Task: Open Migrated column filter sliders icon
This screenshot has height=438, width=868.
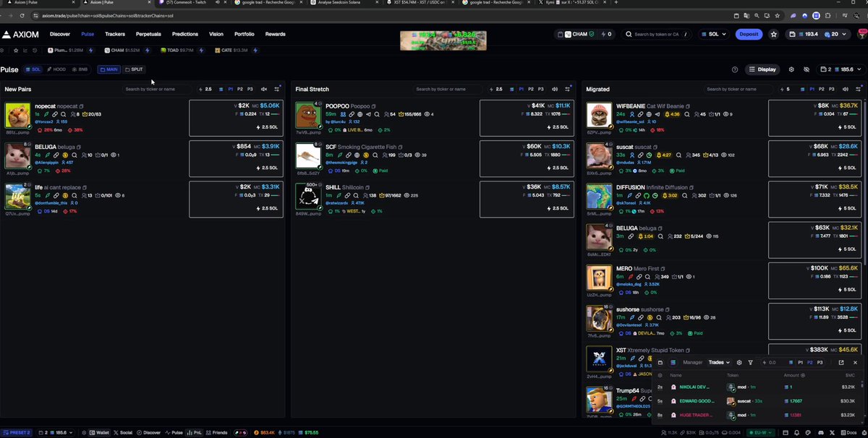Action: (x=859, y=89)
